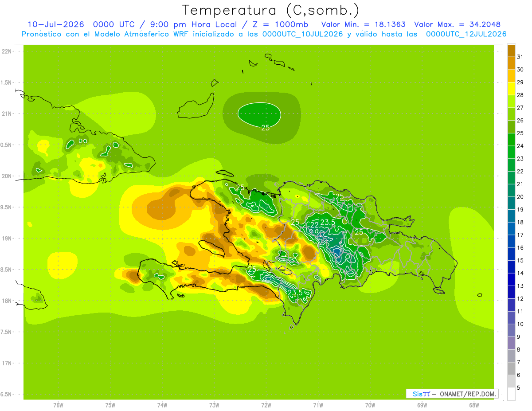The image size is (532, 411).
Task: Click the latitude axis label '19N'
Action: [x=8, y=239]
